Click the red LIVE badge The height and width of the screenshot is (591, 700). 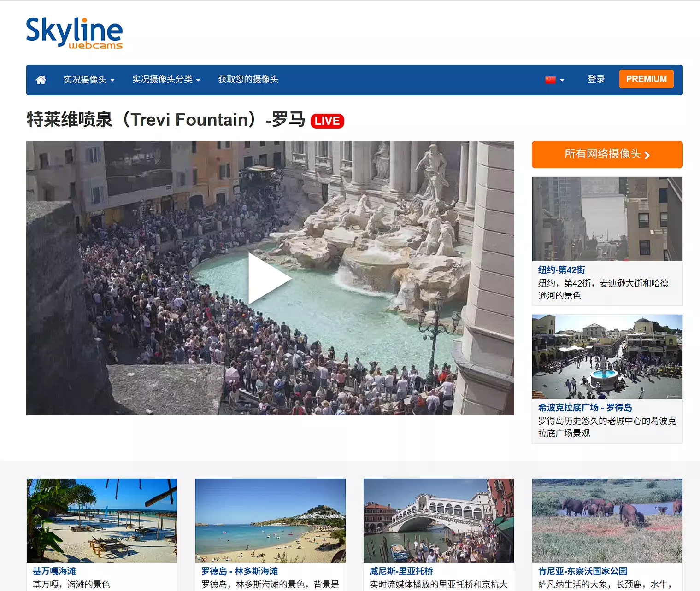point(327,121)
